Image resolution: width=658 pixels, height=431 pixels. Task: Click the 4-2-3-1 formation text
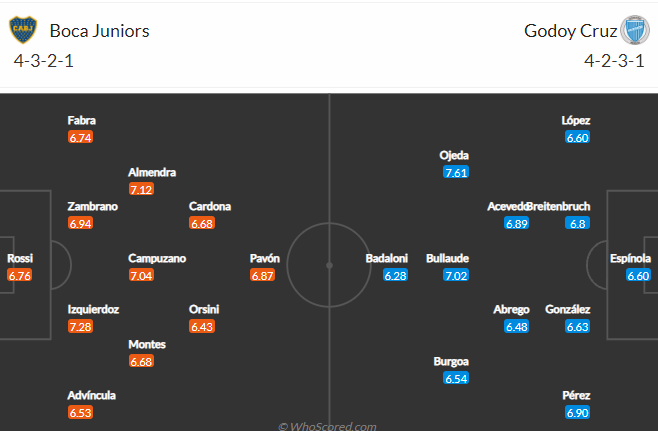pos(614,61)
